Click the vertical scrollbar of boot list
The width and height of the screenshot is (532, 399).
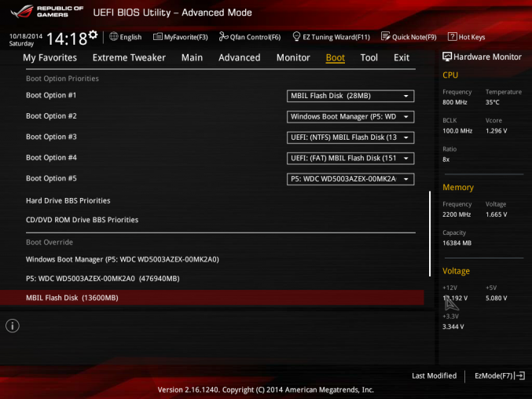tap(430, 234)
